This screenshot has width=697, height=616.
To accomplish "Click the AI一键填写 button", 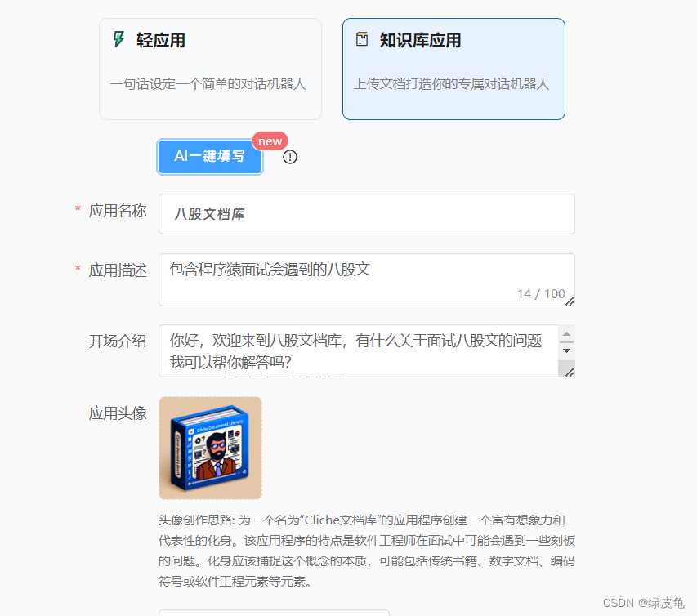I will tap(210, 156).
